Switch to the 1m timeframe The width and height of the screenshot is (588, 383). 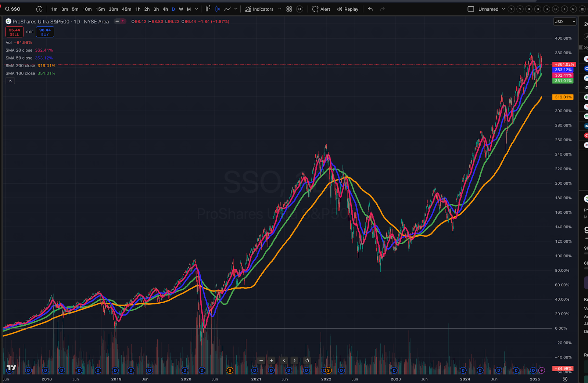[x=54, y=9]
